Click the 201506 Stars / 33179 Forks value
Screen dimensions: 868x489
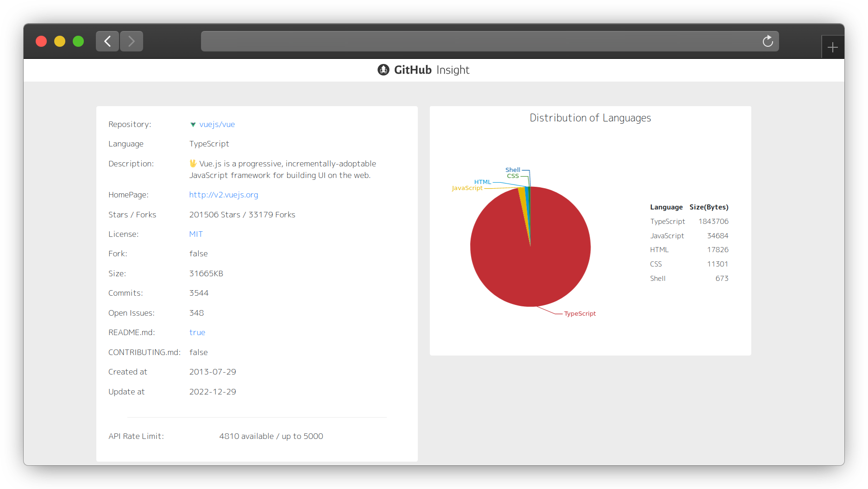click(242, 215)
